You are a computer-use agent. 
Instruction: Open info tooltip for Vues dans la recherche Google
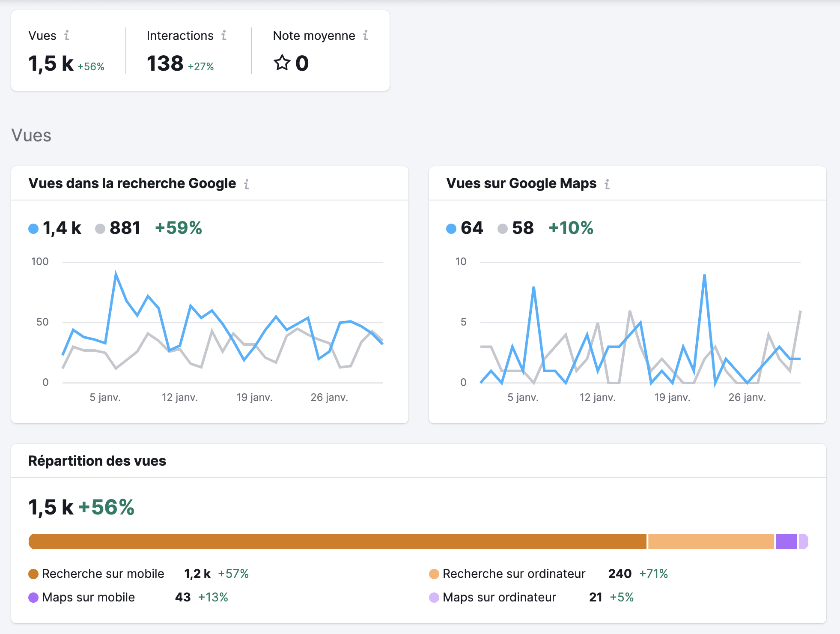(247, 184)
